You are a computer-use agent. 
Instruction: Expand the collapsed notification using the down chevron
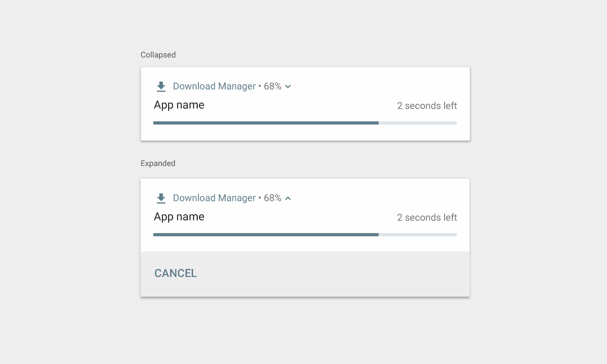(288, 87)
